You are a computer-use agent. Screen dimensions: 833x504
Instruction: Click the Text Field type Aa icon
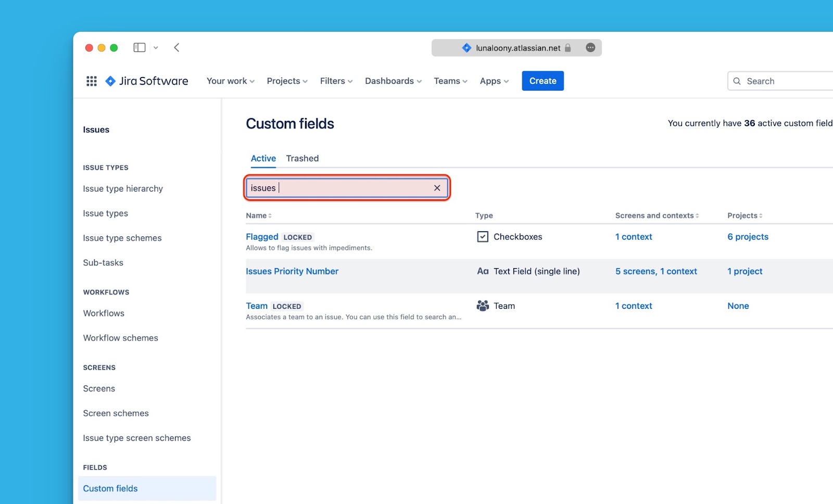pos(483,271)
